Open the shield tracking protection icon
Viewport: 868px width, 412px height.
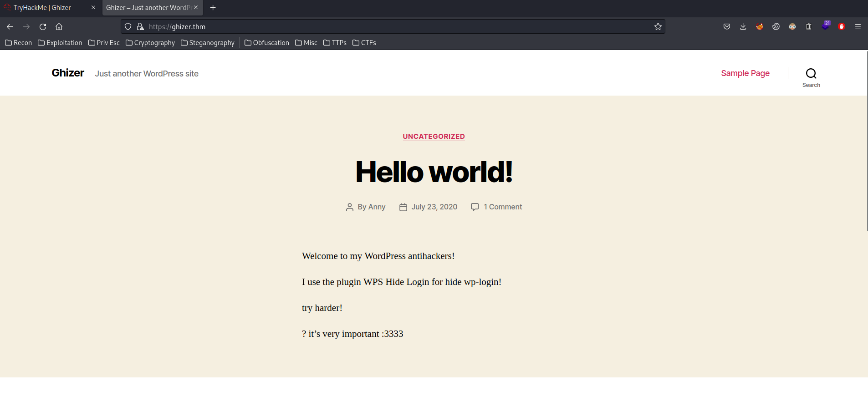tap(128, 27)
